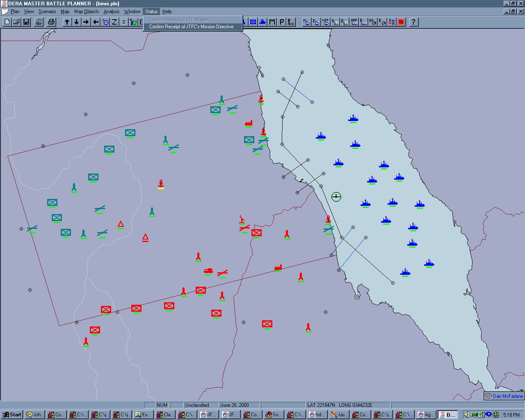The image size is (525, 420).
Task: Open help with question mark icon
Action: 413,22
